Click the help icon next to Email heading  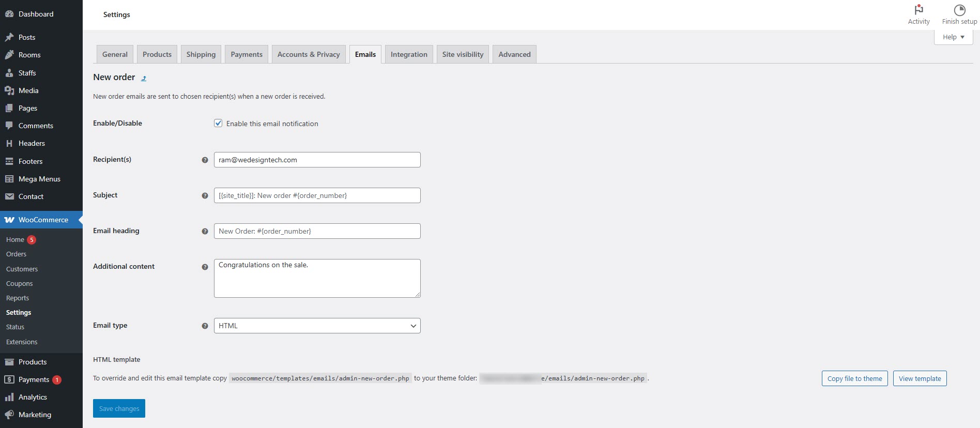click(205, 232)
